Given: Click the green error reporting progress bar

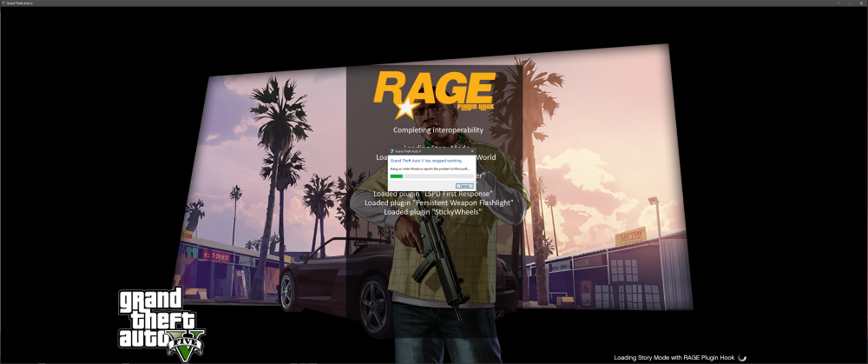Looking at the screenshot, I should click(431, 176).
